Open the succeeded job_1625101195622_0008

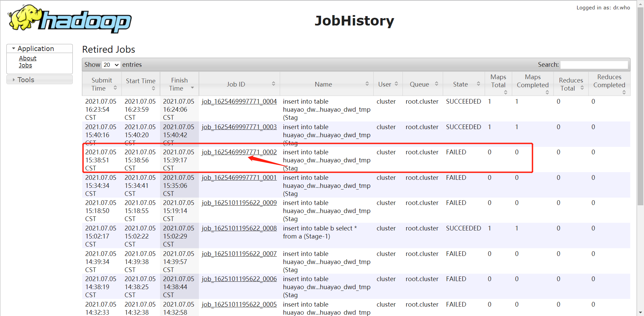coord(239,228)
